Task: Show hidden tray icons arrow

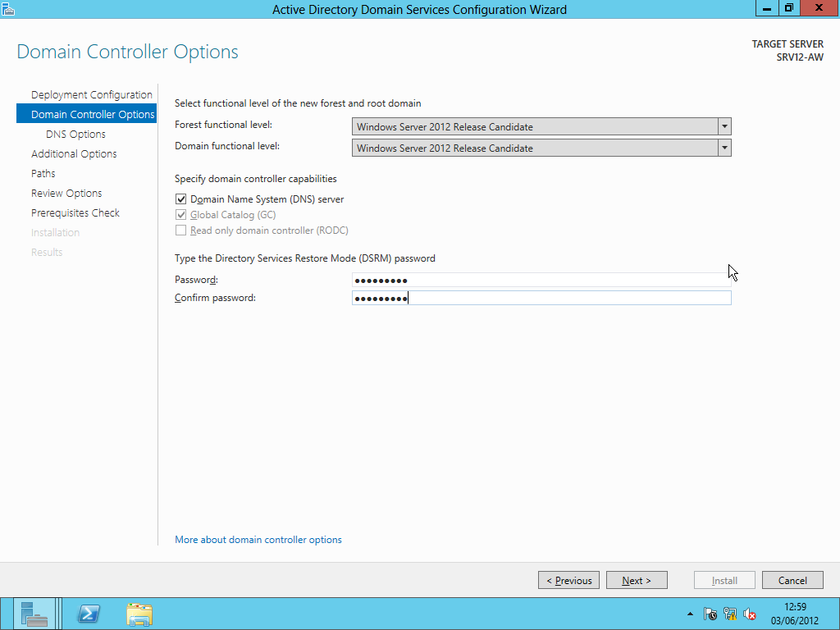Action: coord(690,614)
